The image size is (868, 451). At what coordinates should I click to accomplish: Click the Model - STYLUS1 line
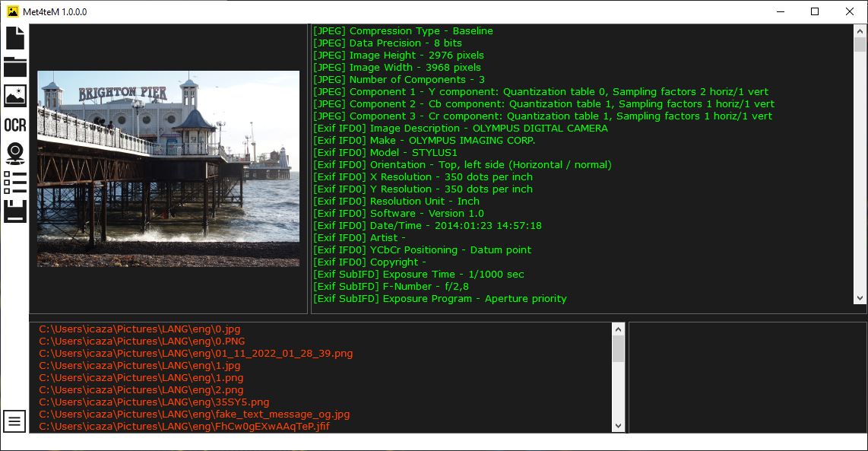coord(385,153)
